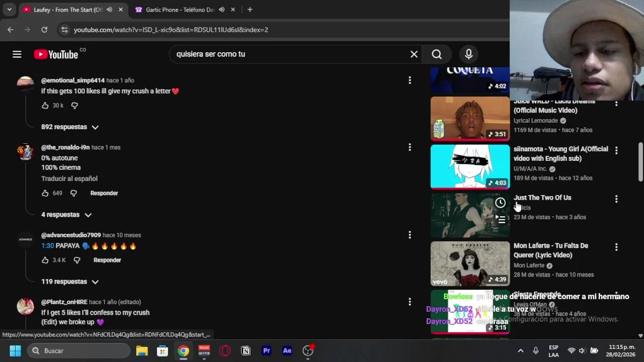Mute the Laufey tab audio

[x=109, y=10]
